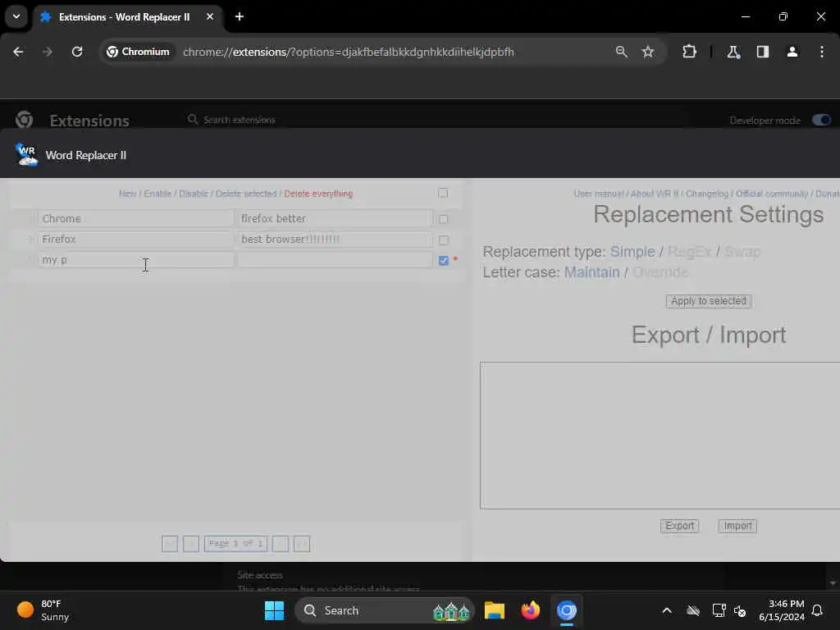Go to the previous page of replacements
The image size is (840, 630).
[191, 544]
